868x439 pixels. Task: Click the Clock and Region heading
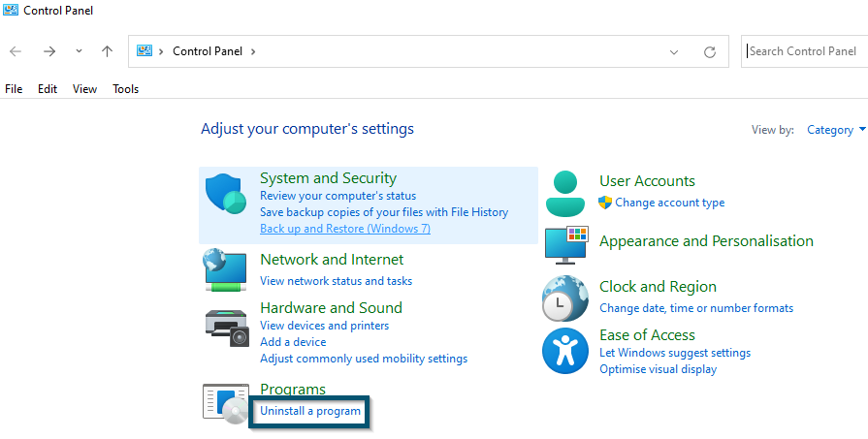click(658, 287)
